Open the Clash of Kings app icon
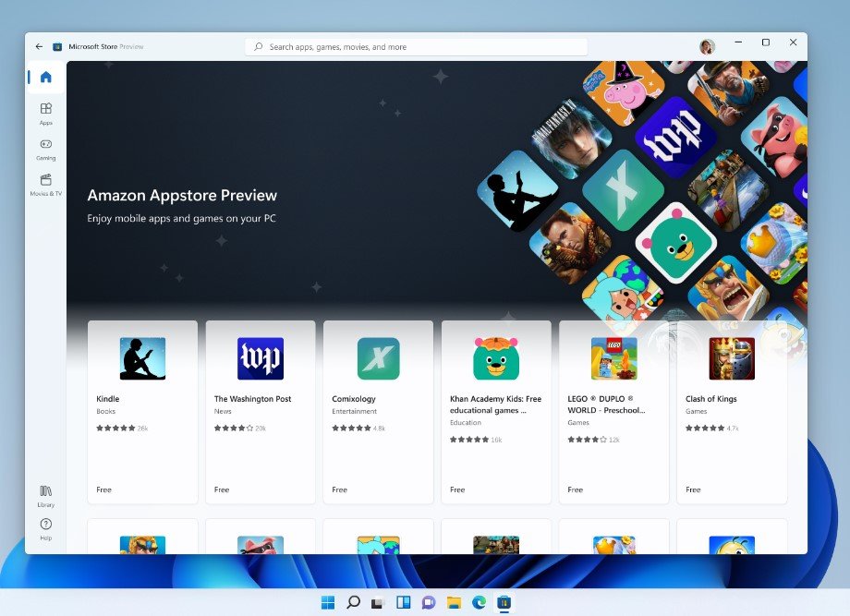 click(732, 358)
